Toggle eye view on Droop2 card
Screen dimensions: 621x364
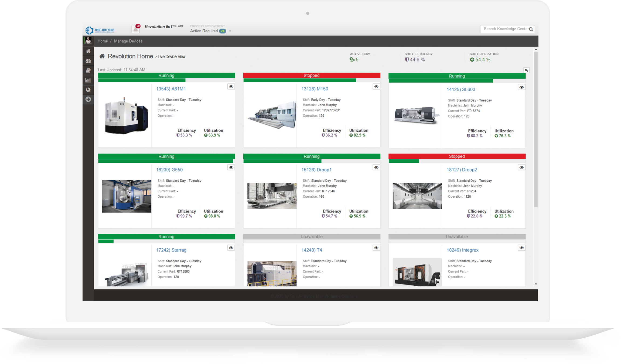(521, 167)
